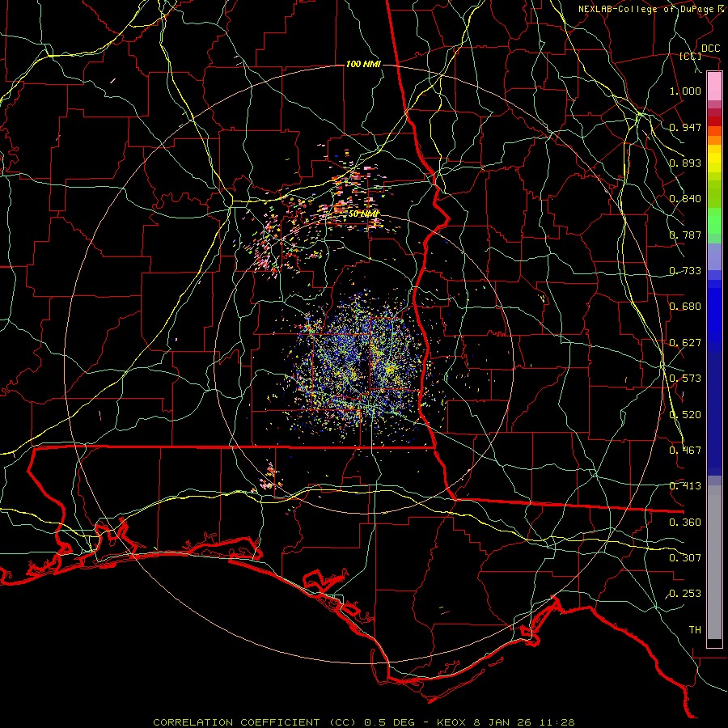Viewport: 728px width, 728px height.
Task: Click the 0.627 scale value
Action: (685, 343)
